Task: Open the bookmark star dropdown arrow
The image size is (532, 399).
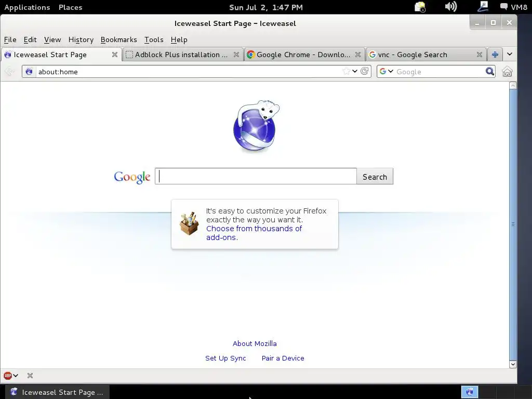Action: [354, 71]
